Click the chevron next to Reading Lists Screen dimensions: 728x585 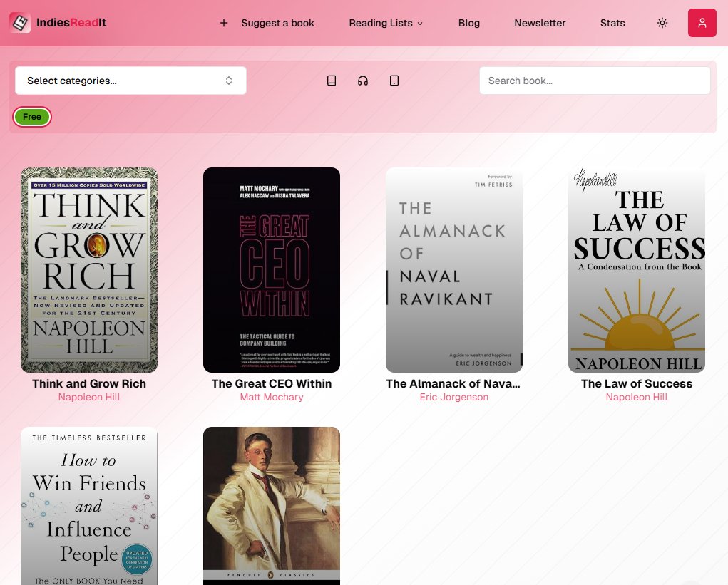[x=420, y=24]
